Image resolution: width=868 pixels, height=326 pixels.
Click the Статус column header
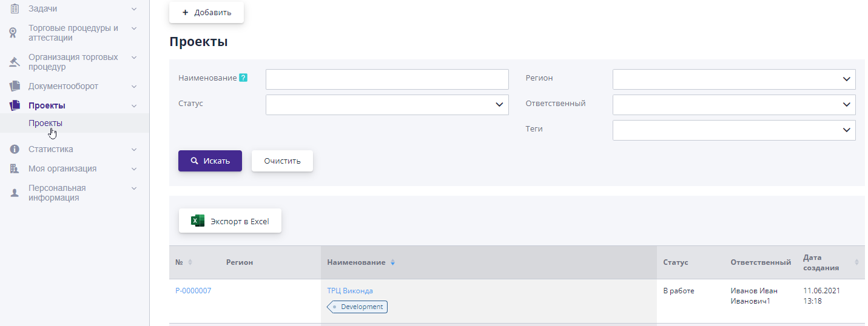[676, 262]
